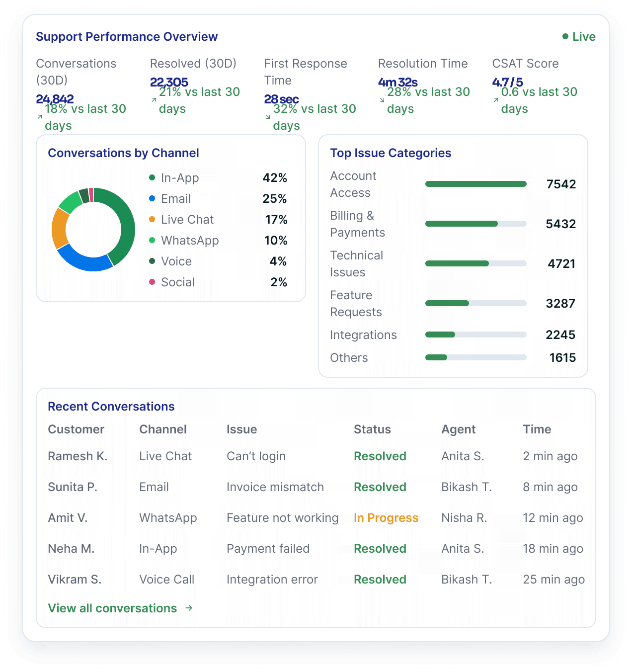This screenshot has width=632, height=672.
Task: Click the 28% vs last 30 days trend
Action: tap(424, 100)
